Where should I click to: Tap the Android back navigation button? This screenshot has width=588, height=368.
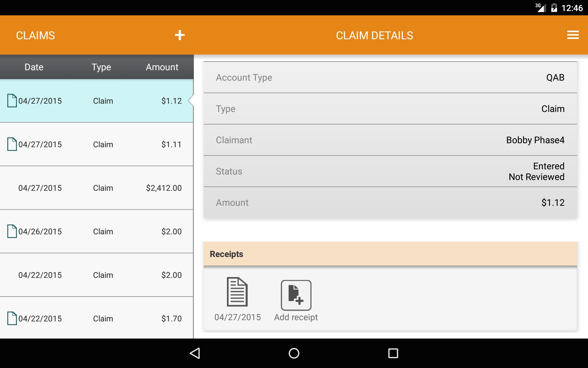coord(195,353)
